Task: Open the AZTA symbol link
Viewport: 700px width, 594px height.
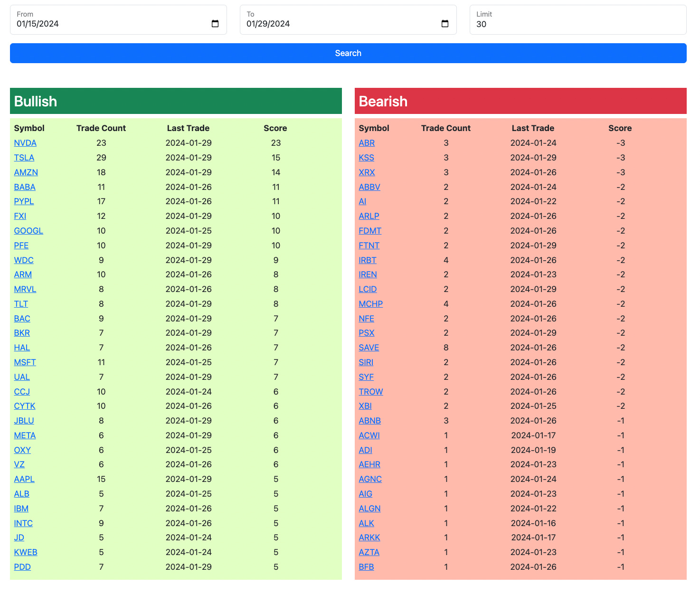Action: (x=369, y=552)
